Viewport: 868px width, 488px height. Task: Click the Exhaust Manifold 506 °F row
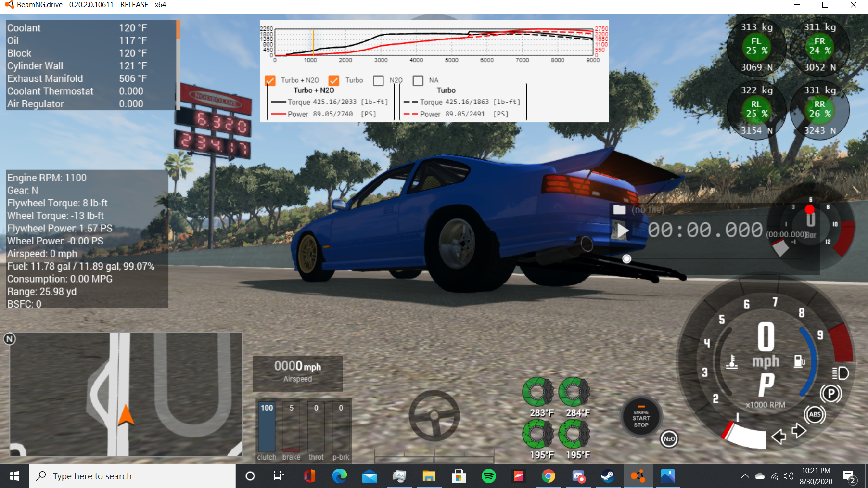coord(91,78)
